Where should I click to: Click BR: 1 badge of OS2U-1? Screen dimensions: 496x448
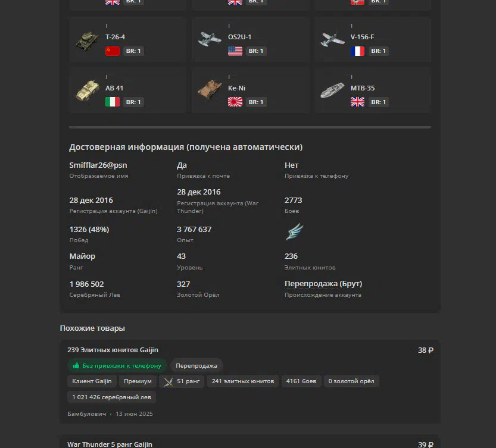click(x=256, y=51)
